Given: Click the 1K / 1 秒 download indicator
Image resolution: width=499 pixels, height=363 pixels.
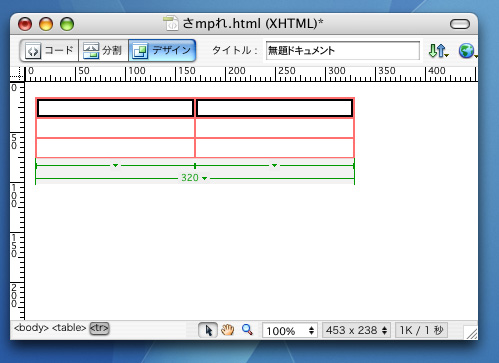Looking at the screenshot, I should (x=421, y=330).
